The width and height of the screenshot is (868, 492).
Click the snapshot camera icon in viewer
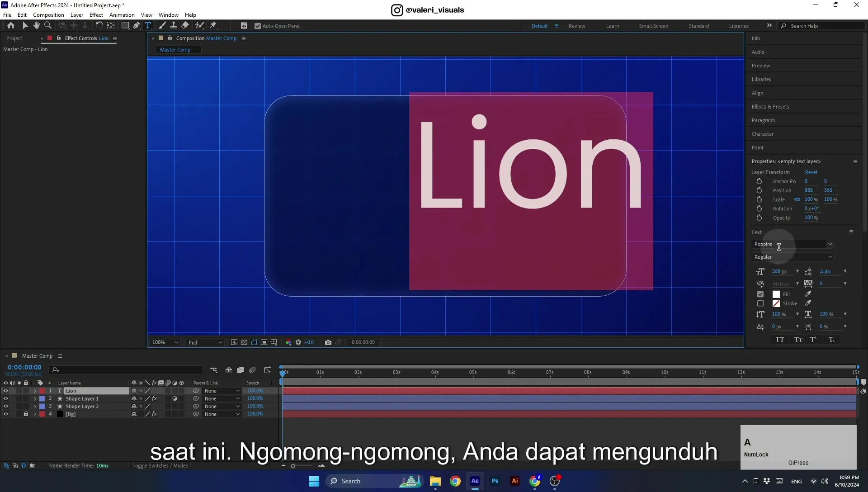[328, 342]
